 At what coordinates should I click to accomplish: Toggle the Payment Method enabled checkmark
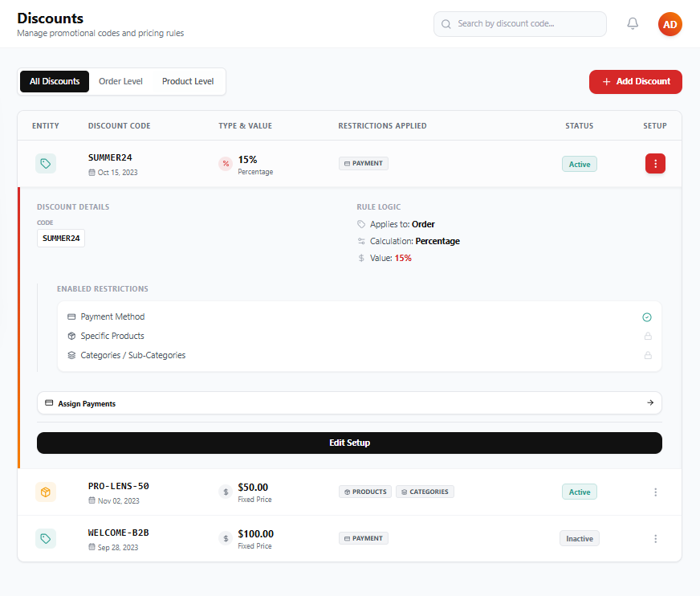(x=647, y=317)
